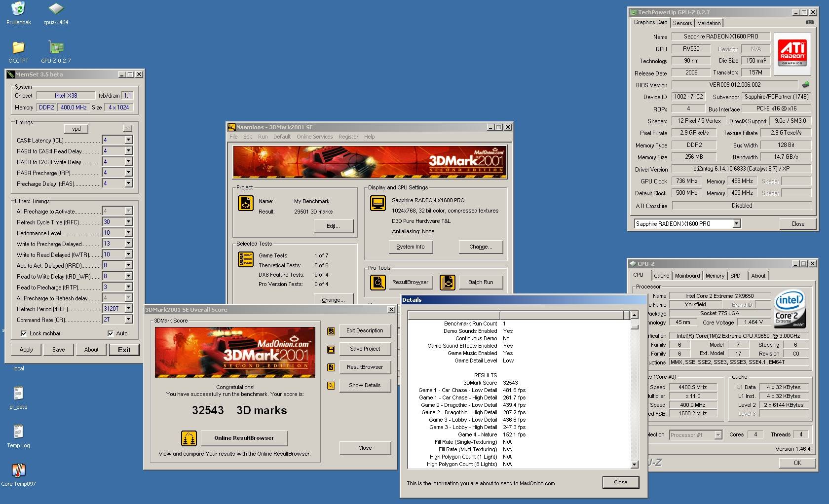Click the 3DMark2001 SE title bar icon
Screen dimensions: 829x504
click(231, 127)
